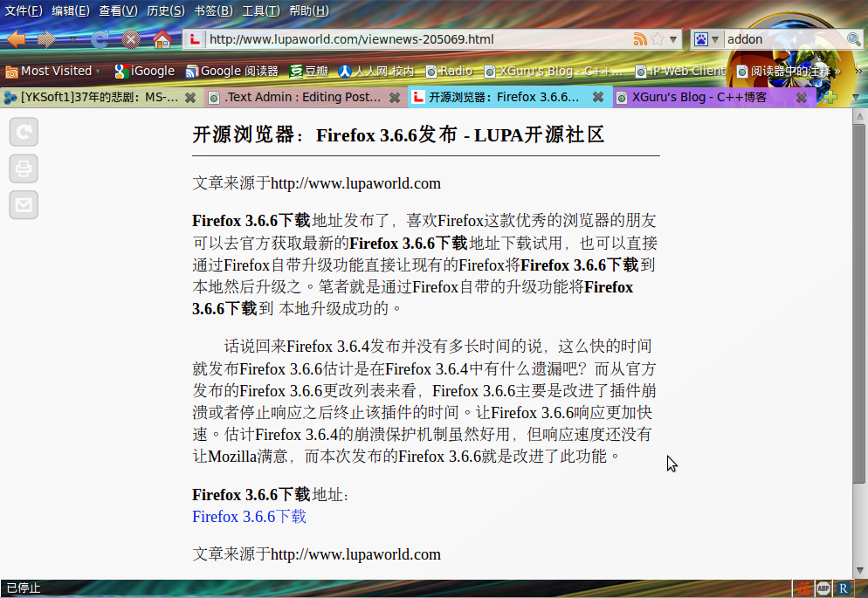Open the 工具(T) menu

tap(261, 10)
